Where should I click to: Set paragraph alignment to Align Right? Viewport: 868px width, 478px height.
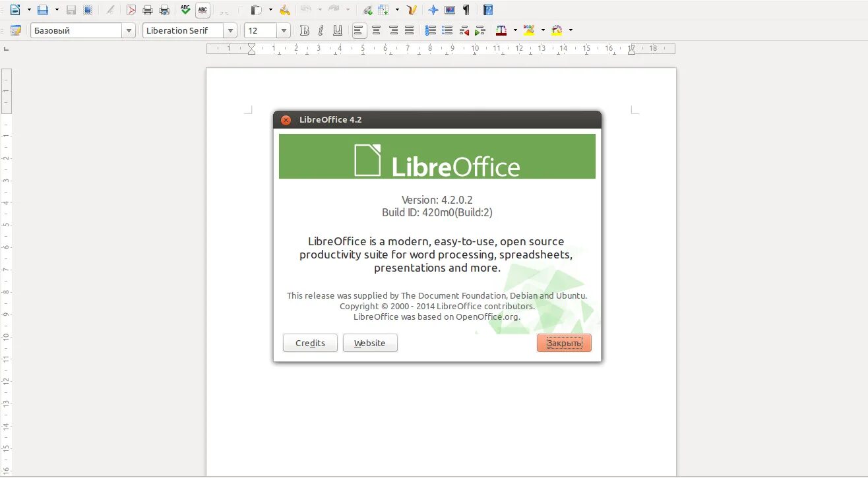(x=393, y=30)
